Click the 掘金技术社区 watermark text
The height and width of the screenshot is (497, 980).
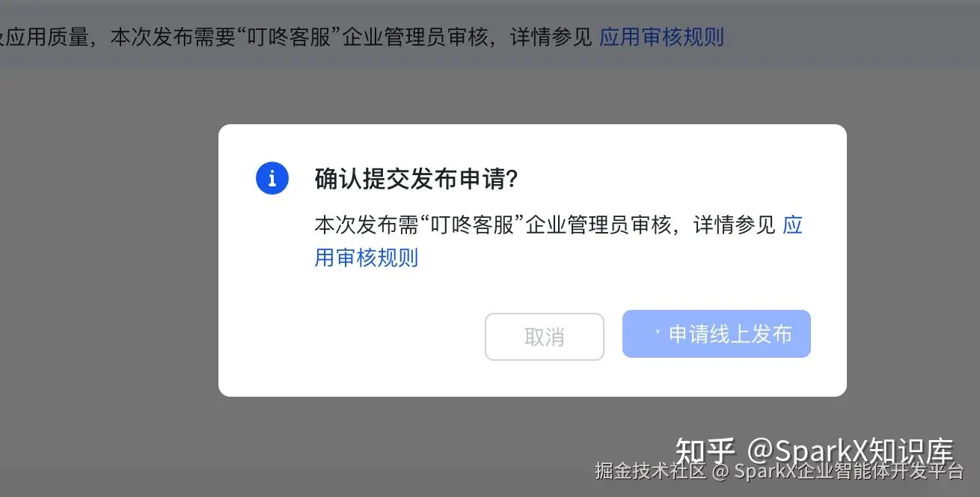(x=650, y=471)
